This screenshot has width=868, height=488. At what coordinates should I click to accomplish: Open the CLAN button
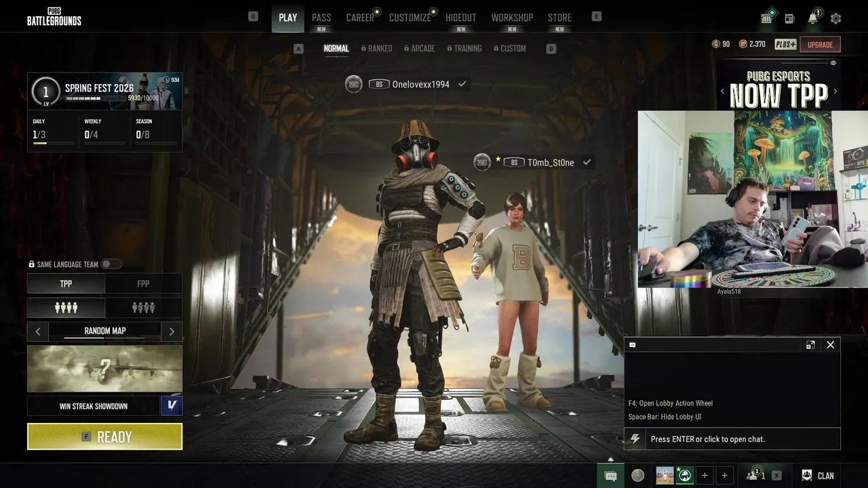825,476
